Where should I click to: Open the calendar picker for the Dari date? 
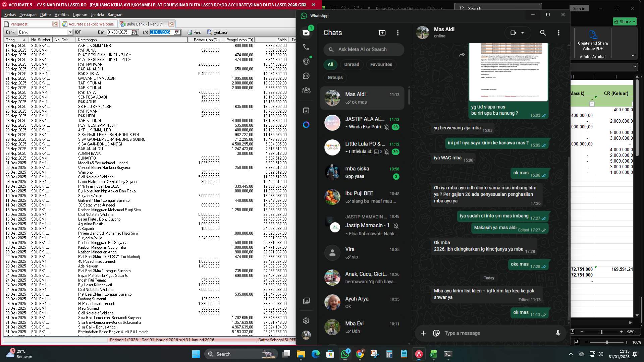(135, 32)
